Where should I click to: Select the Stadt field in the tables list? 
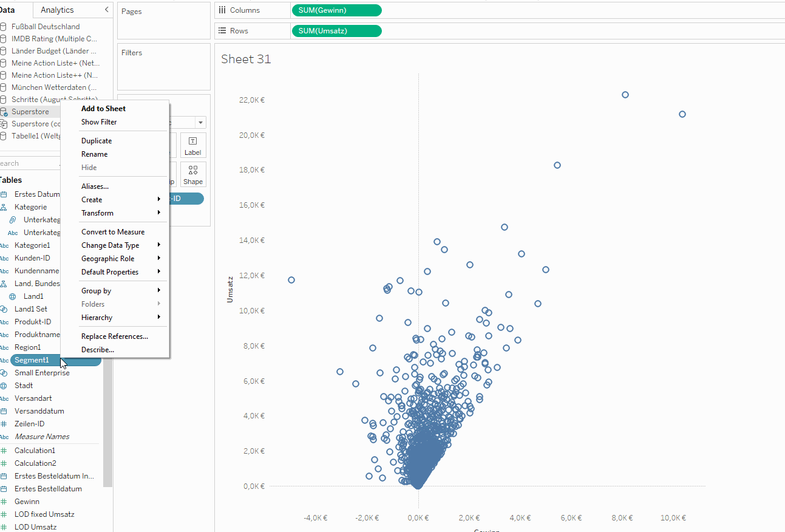[24, 386]
